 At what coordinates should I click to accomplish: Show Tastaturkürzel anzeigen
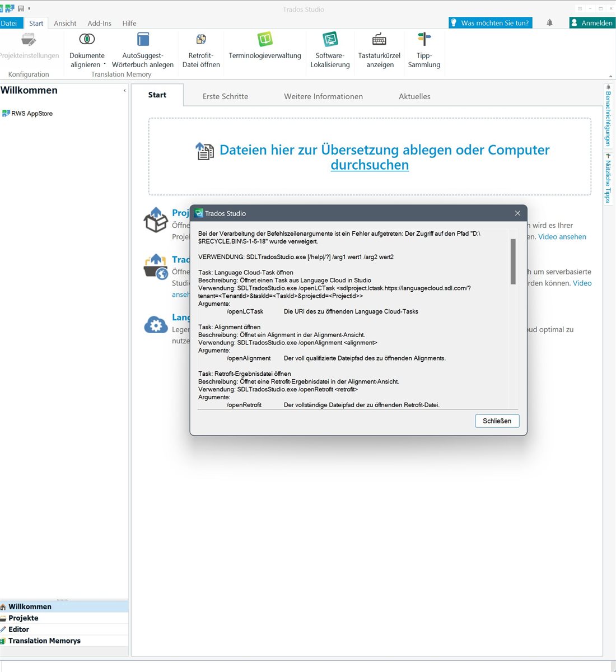(x=379, y=48)
